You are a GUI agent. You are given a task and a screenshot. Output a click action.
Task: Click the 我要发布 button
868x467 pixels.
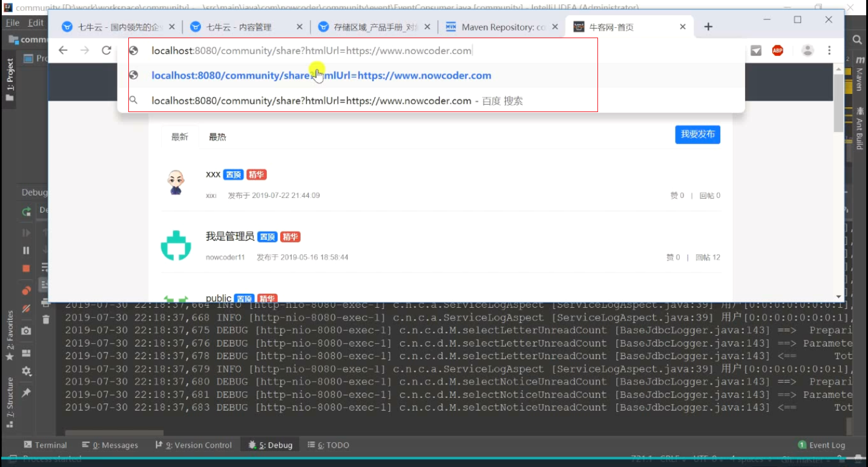coord(698,134)
